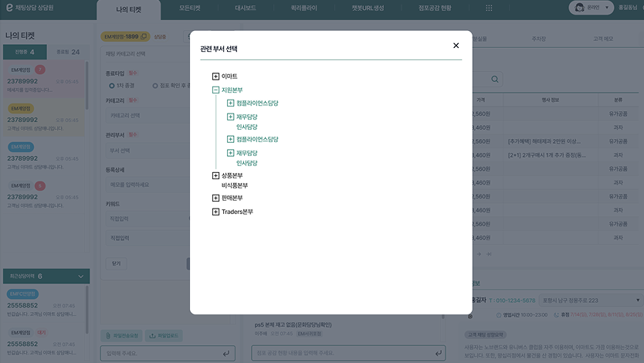Screen dimensions: 644x363
Task: Expand the 상품본부 plus icon
Action: point(215,175)
